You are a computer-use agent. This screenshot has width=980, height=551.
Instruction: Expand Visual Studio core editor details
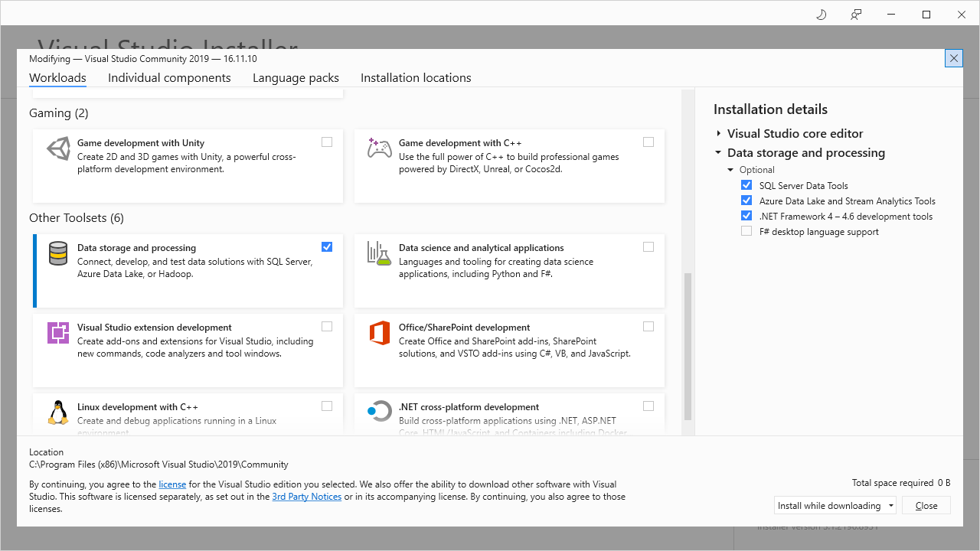719,133
